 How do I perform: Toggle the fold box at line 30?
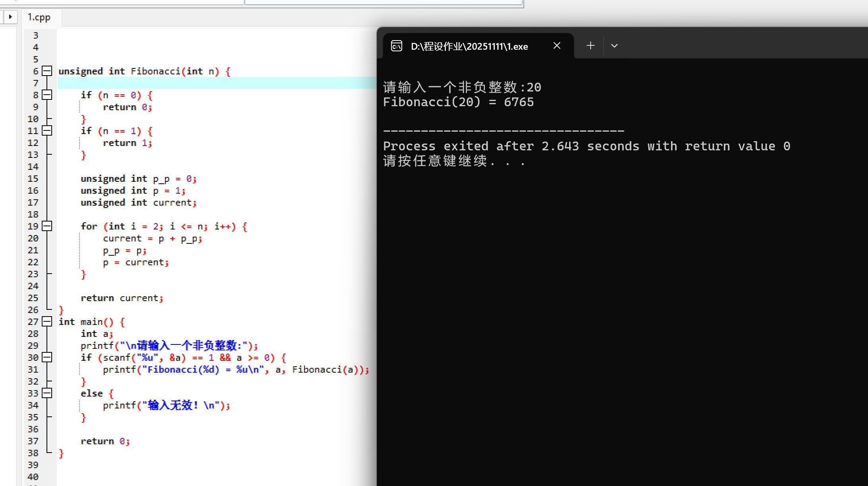point(47,358)
